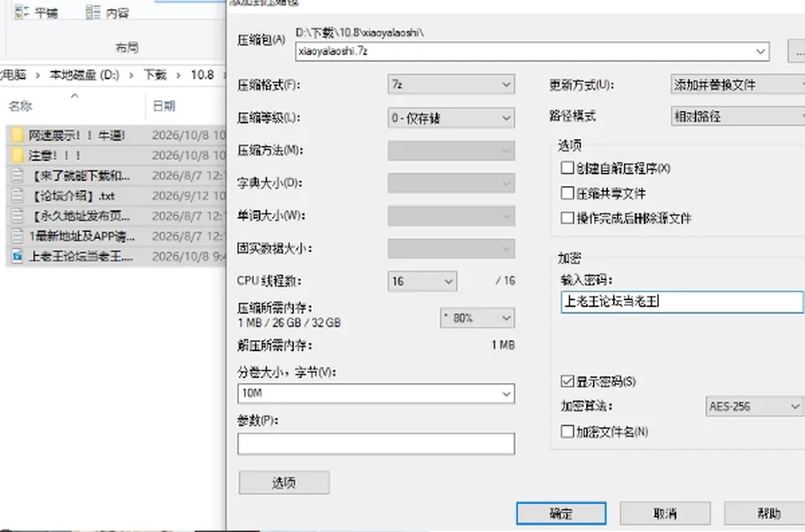The height and width of the screenshot is (532, 805).
Task: Click the file icon of 【永久地址发布页... row
Action: pos(18,215)
